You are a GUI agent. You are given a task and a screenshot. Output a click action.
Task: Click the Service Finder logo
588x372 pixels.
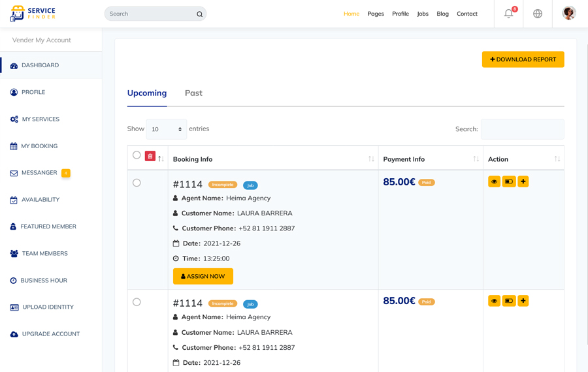tap(33, 14)
